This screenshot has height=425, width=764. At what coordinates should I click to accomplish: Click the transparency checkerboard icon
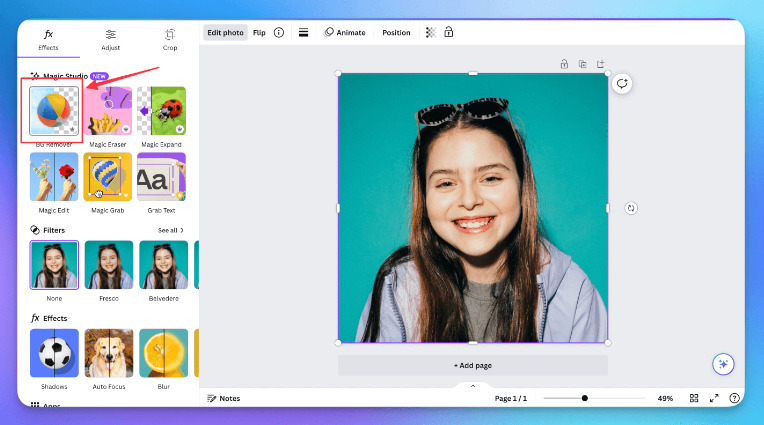coord(430,32)
